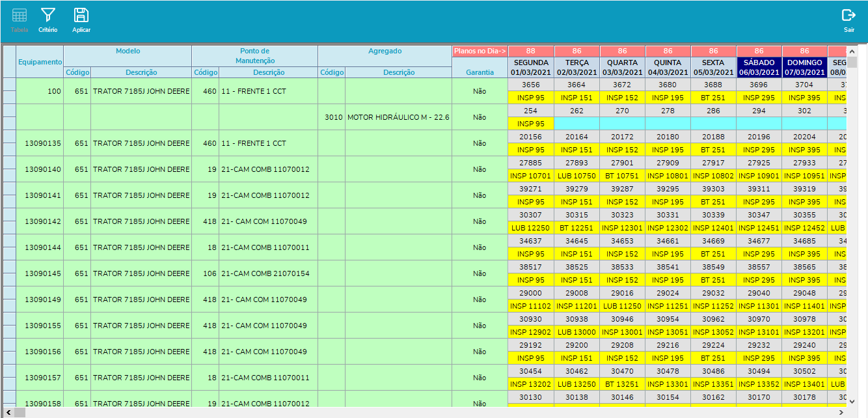Click the horizontal scrollbar left arrow

click(x=7, y=412)
